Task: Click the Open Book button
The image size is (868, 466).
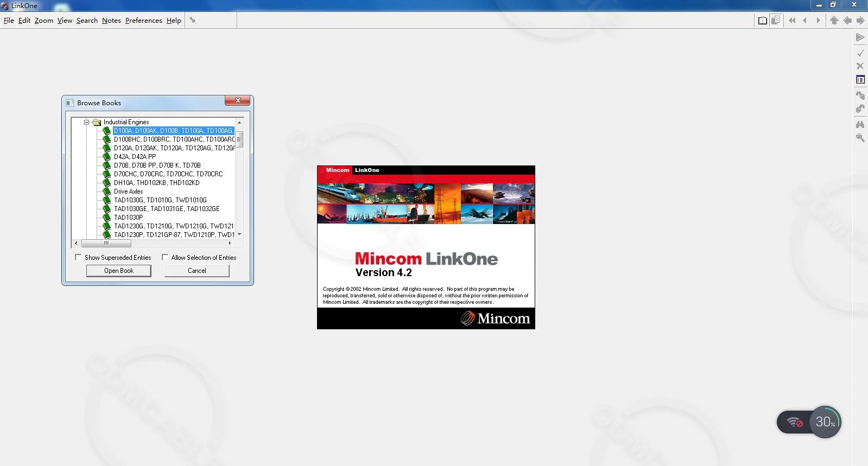Action: pyautogui.click(x=119, y=271)
